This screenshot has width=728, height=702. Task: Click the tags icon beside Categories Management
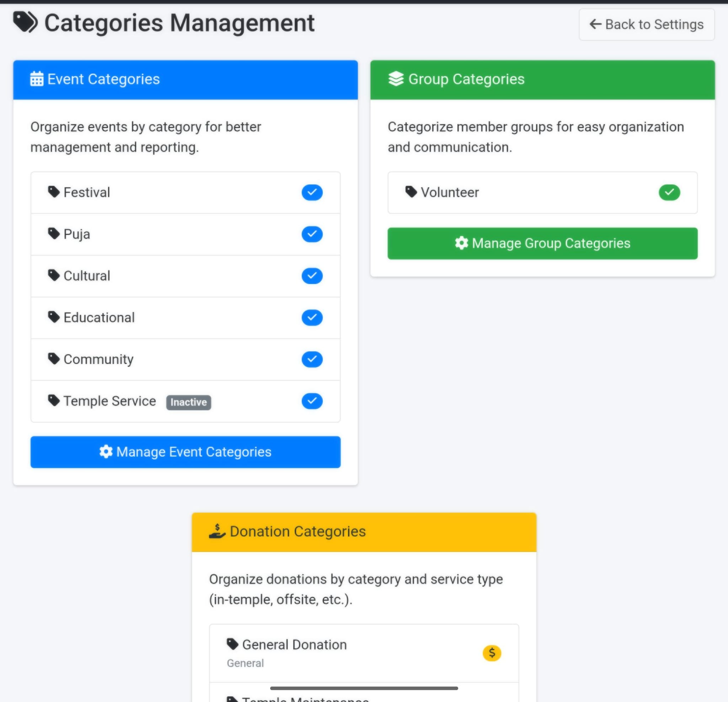click(25, 22)
